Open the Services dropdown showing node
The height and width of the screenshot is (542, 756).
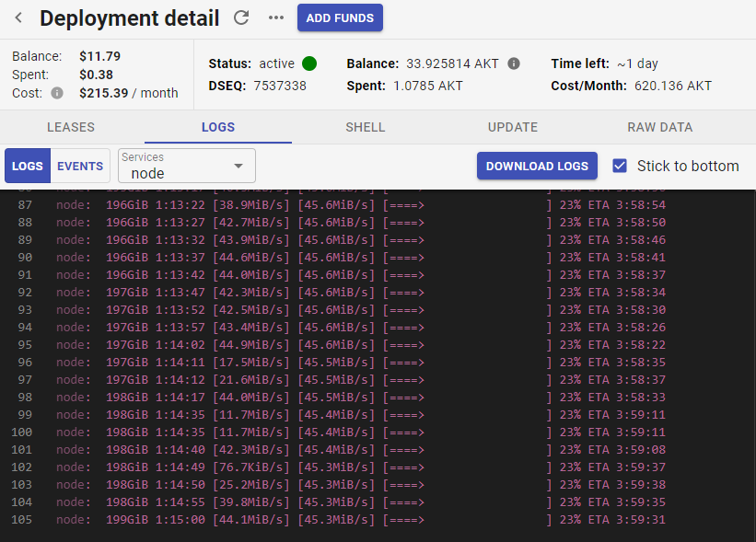pyautogui.click(x=187, y=167)
